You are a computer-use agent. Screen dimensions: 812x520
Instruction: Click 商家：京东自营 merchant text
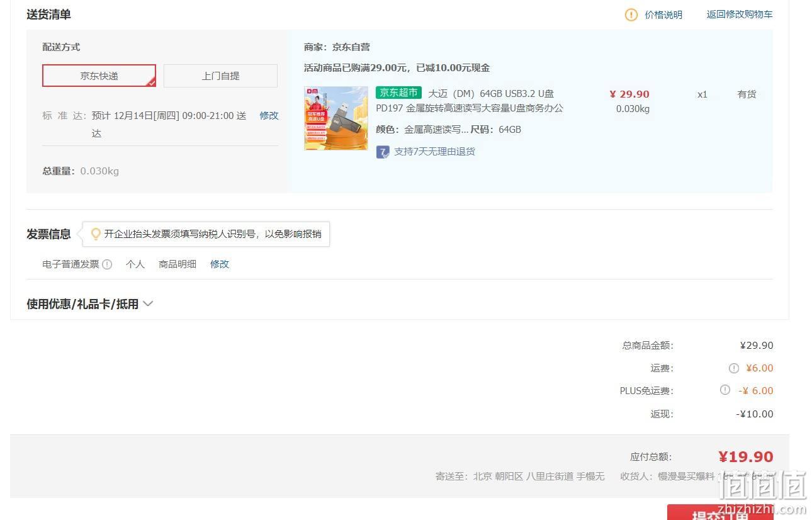pos(337,47)
